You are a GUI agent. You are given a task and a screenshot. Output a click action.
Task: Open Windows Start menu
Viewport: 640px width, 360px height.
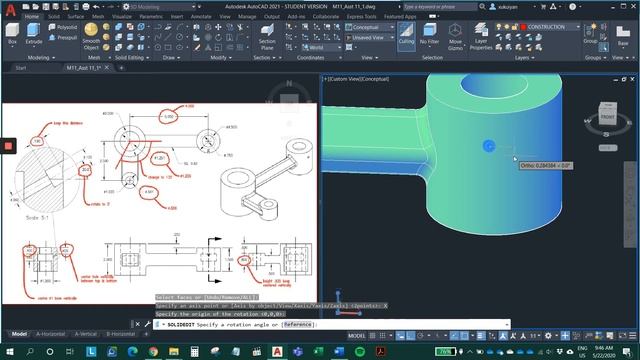10,351
